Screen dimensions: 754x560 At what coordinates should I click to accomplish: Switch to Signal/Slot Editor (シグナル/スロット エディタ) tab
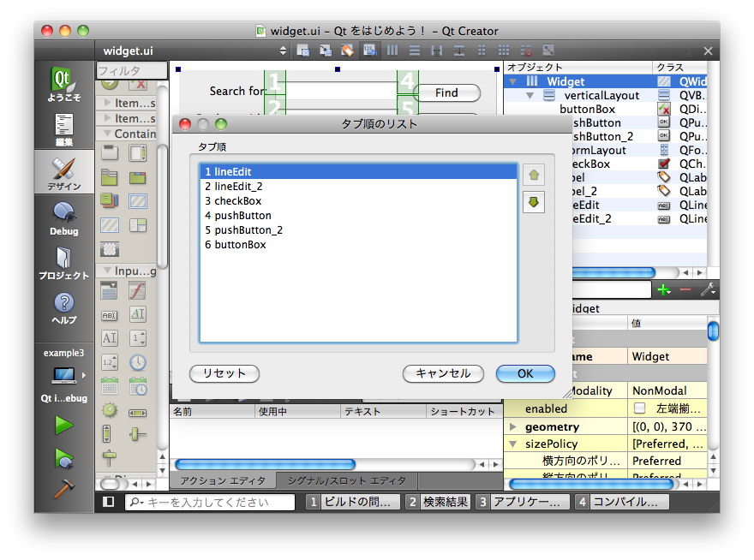coord(347,480)
